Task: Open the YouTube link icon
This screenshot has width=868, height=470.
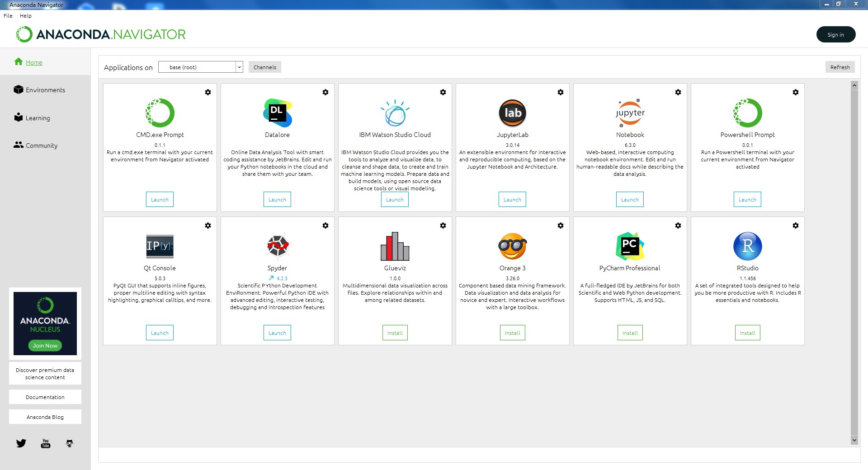Action: click(x=46, y=443)
